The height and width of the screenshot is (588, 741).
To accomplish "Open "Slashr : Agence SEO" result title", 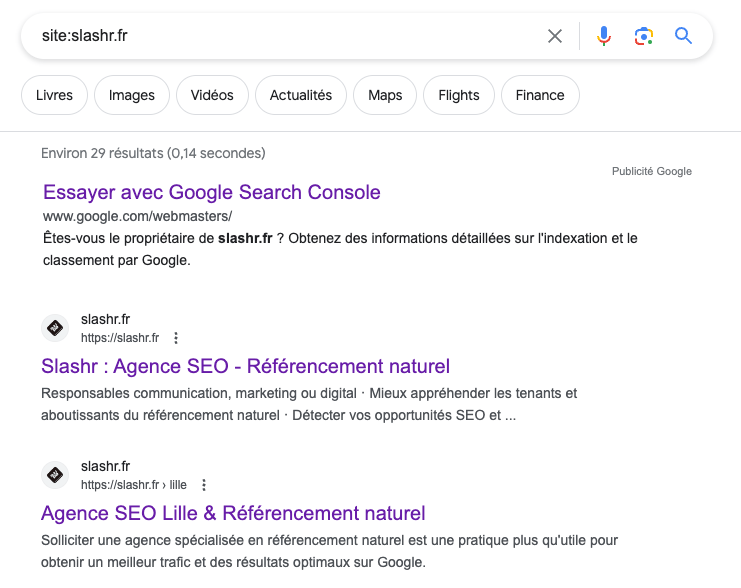I will coord(246,366).
